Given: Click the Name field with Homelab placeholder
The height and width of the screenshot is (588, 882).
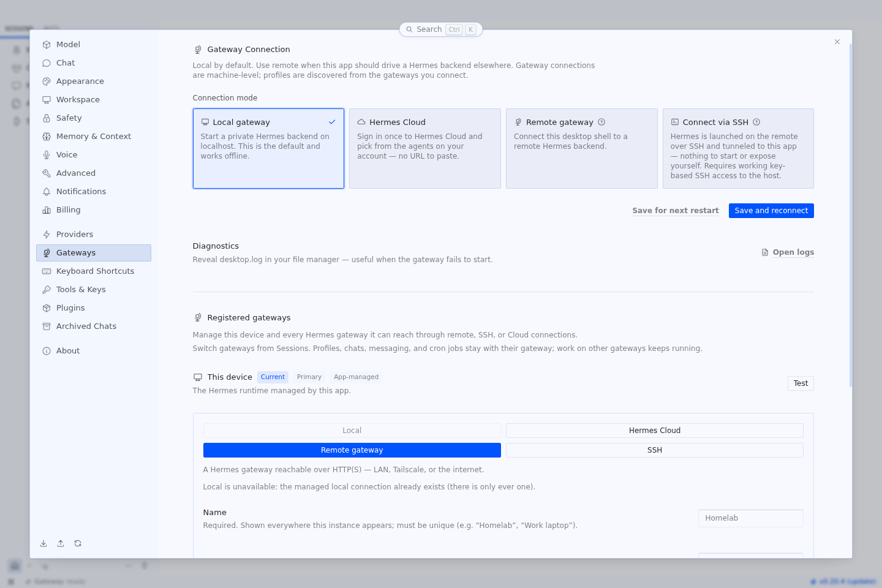Looking at the screenshot, I should [751, 518].
